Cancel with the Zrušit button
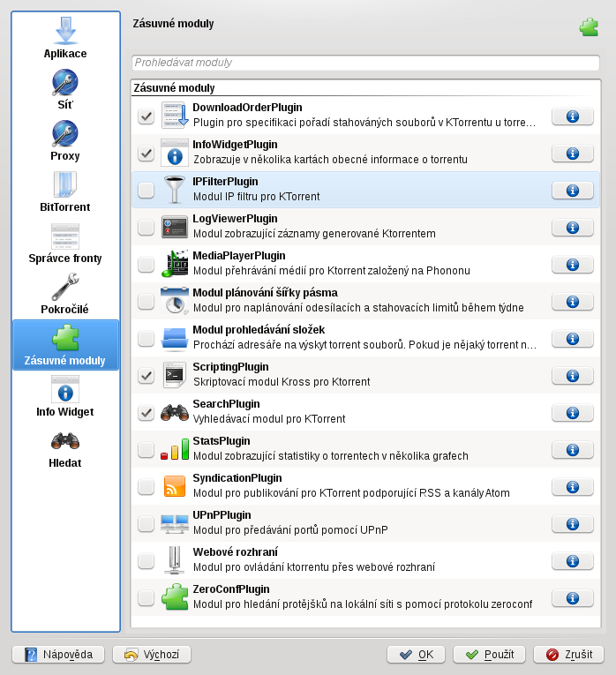 (x=568, y=655)
